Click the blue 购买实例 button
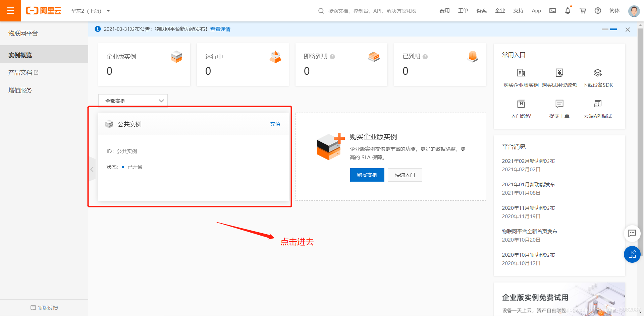The image size is (644, 316). pos(367,175)
